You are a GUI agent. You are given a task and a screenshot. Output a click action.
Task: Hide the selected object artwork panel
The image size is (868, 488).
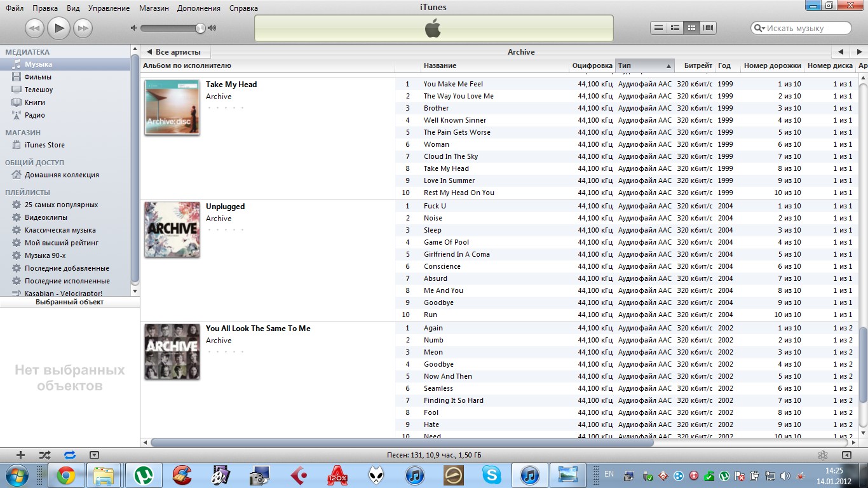95,455
